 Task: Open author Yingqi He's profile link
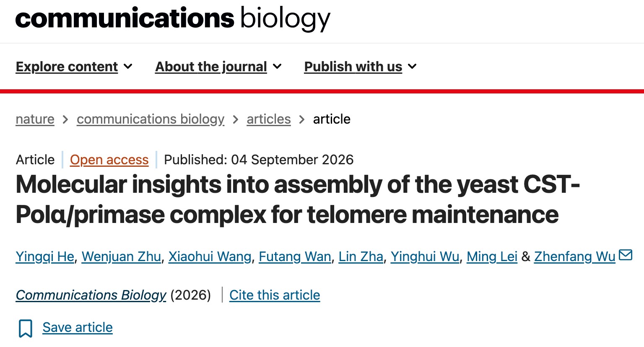click(45, 256)
